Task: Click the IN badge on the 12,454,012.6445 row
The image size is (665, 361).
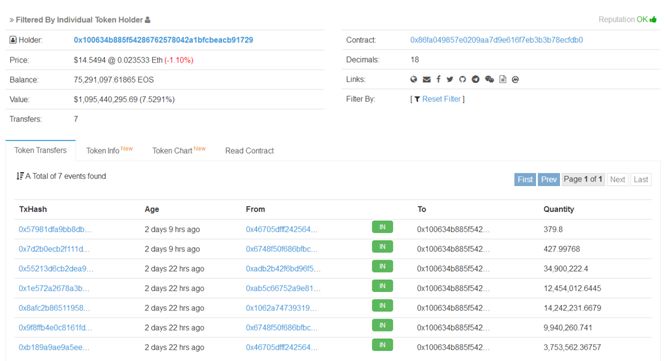Action: tap(382, 285)
